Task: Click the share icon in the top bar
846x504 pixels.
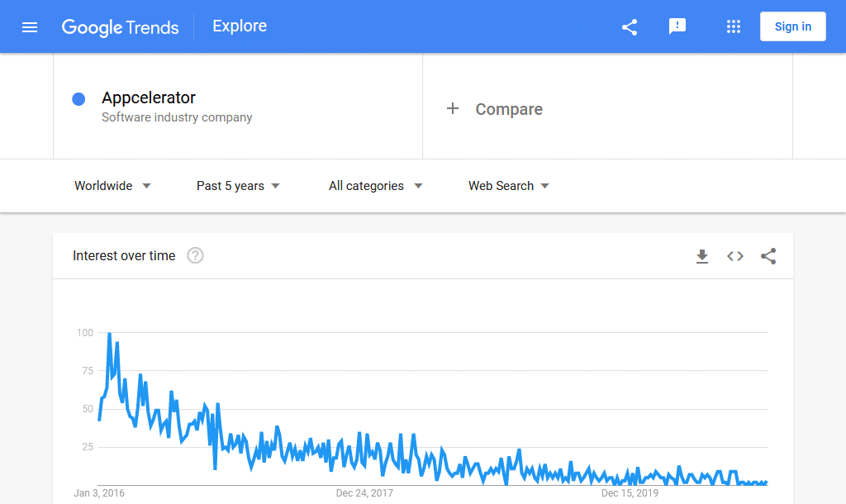Action: tap(630, 26)
